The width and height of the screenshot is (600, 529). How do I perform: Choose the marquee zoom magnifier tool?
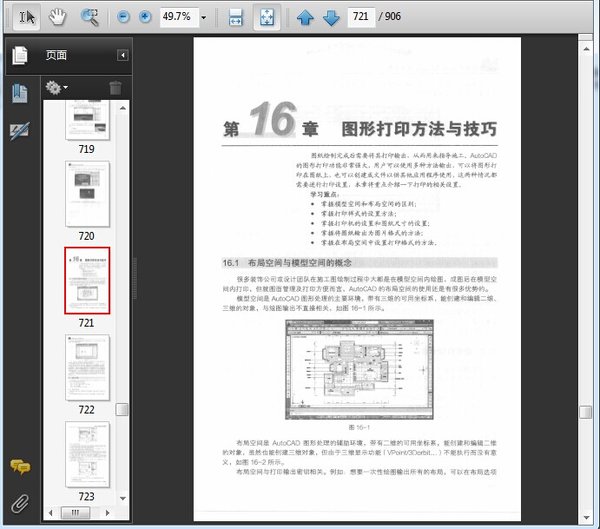pos(90,18)
